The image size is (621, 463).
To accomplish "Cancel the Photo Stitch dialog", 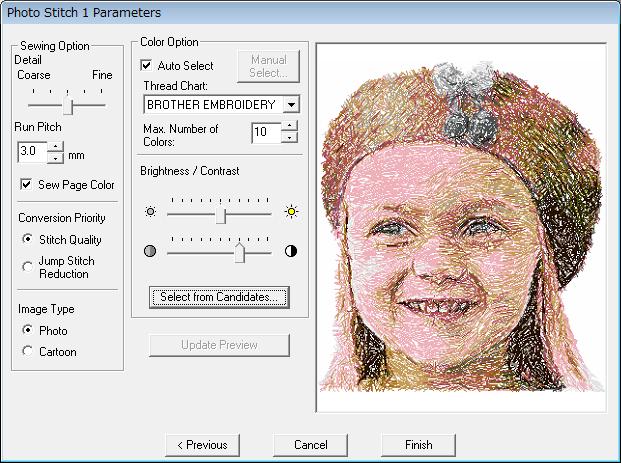I will pyautogui.click(x=310, y=445).
